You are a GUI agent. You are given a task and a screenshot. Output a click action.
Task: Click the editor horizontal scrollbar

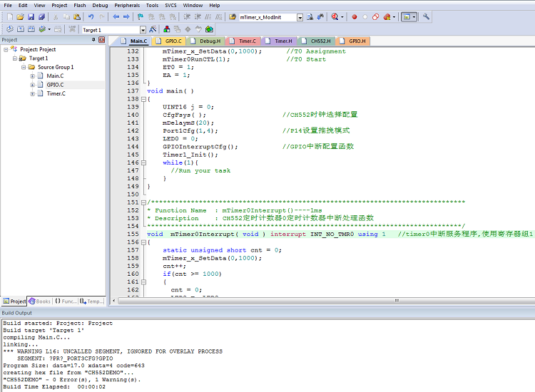323,301
